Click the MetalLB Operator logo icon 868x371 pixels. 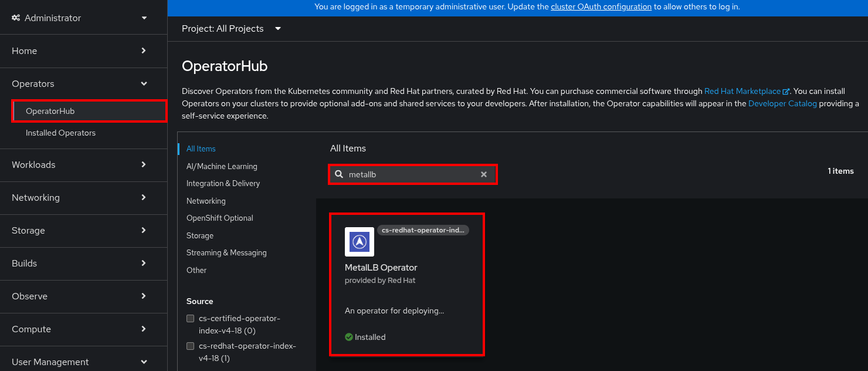[x=360, y=242]
